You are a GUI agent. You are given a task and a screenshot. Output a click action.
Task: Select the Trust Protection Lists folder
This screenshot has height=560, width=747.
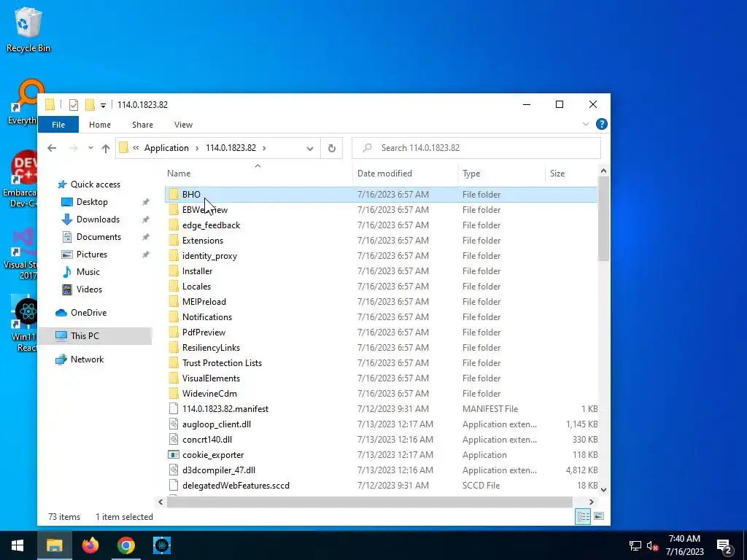[222, 363]
